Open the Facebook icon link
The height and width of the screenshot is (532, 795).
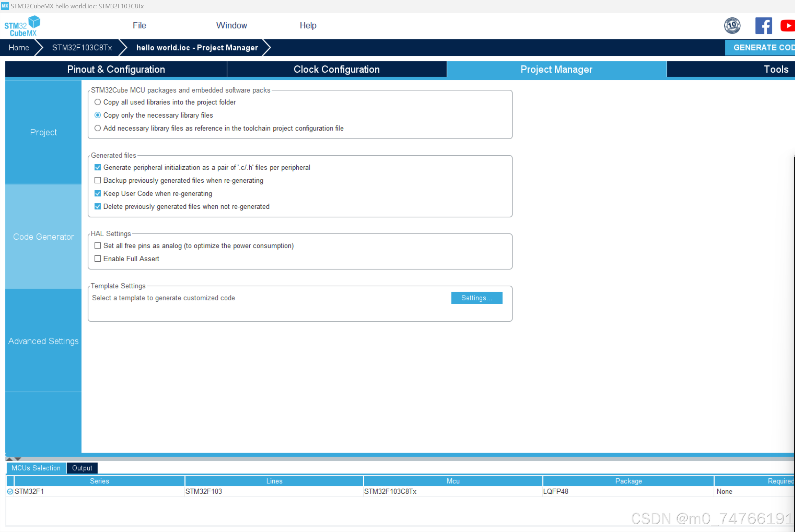click(763, 26)
